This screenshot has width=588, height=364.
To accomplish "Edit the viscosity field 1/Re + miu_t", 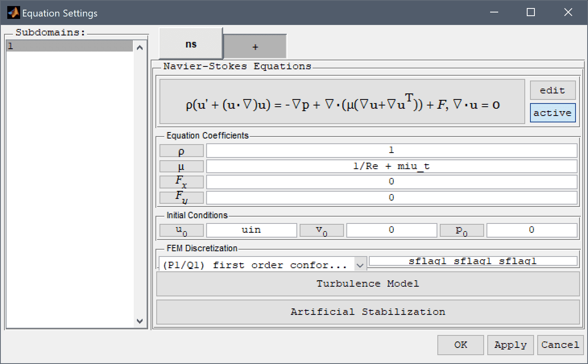I will [x=391, y=166].
